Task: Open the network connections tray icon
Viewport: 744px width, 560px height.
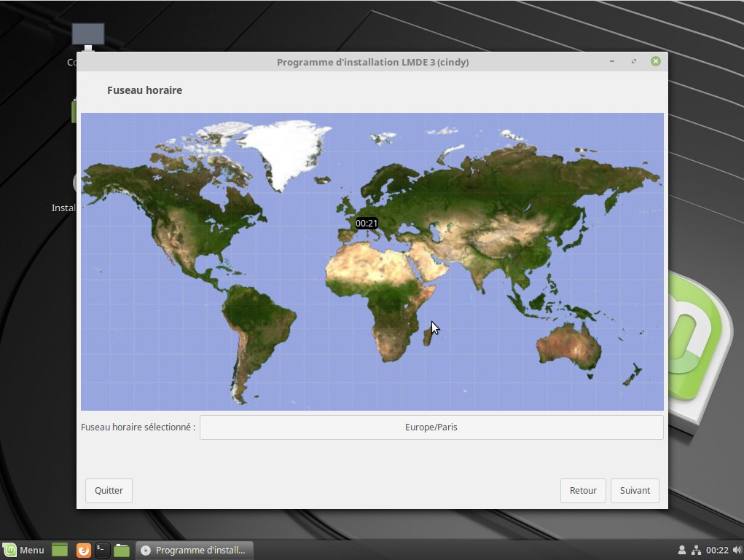Action: (x=696, y=551)
